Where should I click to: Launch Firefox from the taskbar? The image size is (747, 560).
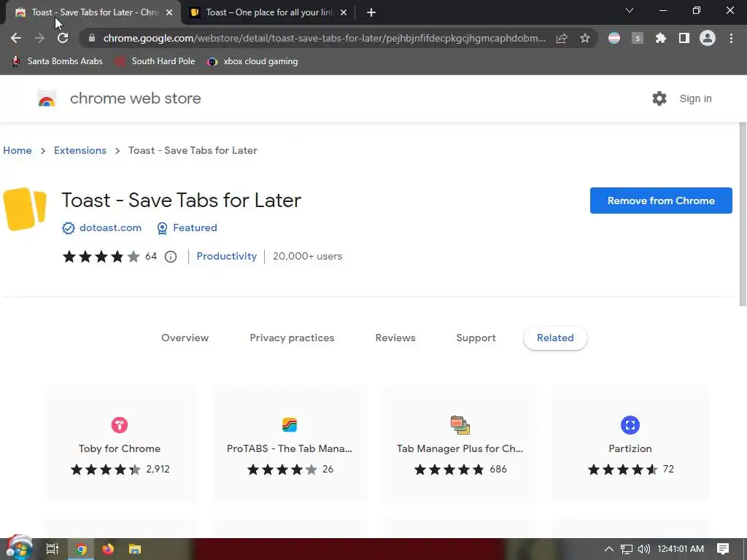[x=108, y=549]
